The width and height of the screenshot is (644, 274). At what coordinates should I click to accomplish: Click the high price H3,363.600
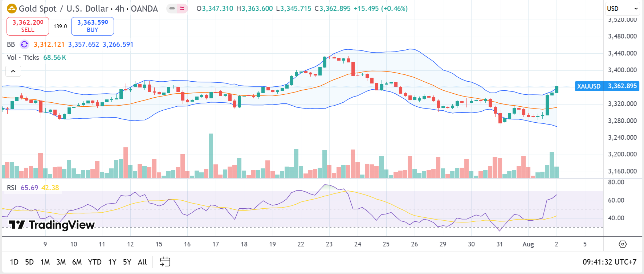(x=254, y=8)
